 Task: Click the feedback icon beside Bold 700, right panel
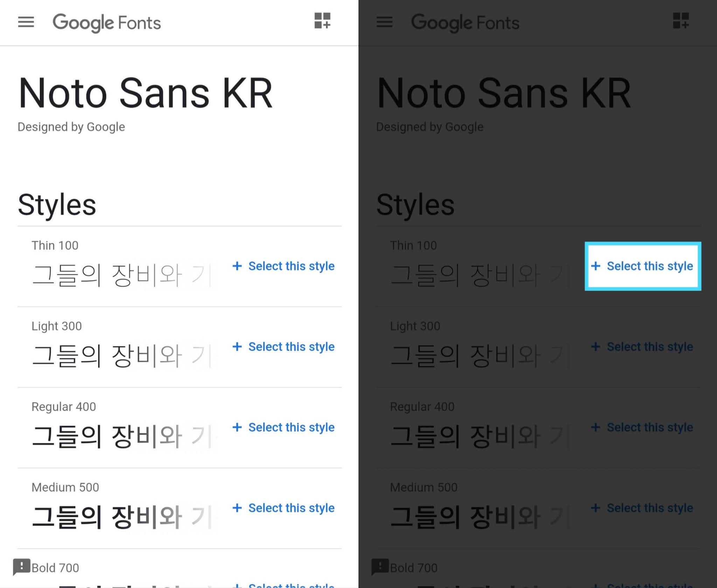point(380,567)
